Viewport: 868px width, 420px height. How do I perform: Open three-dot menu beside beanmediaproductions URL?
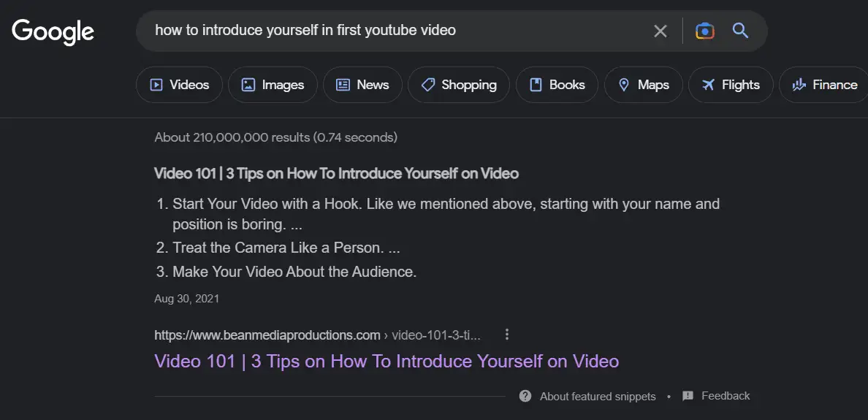(506, 335)
